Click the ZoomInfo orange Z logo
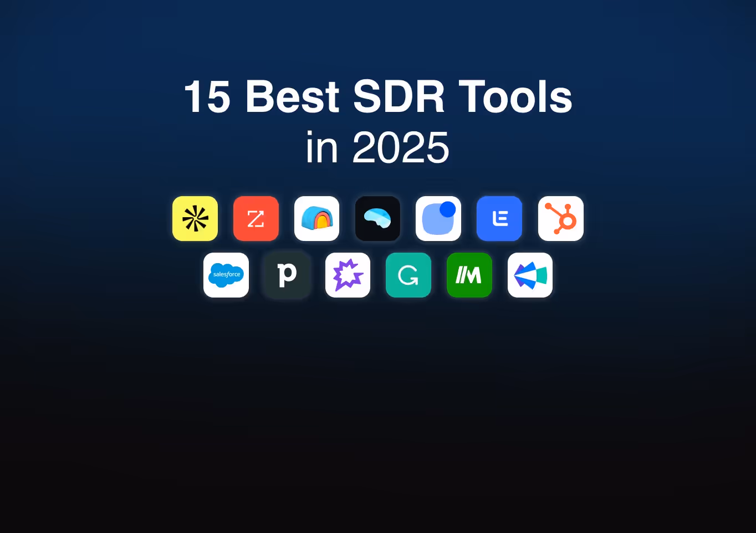The height and width of the screenshot is (533, 756). (x=256, y=218)
